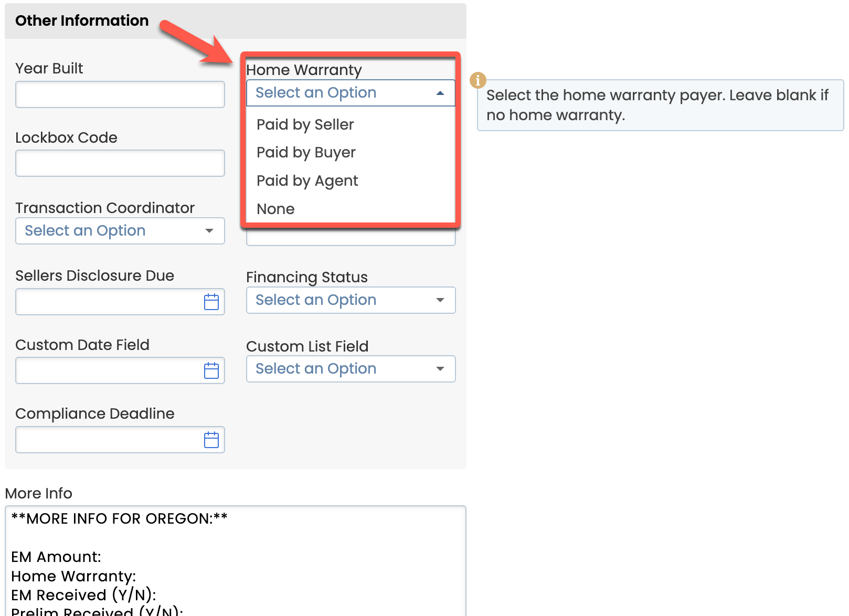Click inside the Custom Date Field input
The width and height of the screenshot is (849, 616).
(108, 371)
